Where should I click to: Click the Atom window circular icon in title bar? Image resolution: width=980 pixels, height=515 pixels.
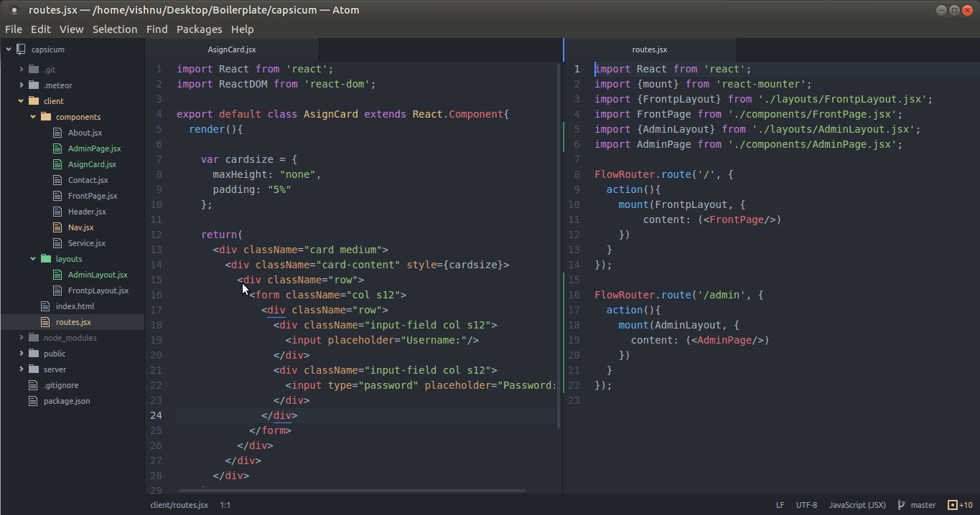coord(14,10)
